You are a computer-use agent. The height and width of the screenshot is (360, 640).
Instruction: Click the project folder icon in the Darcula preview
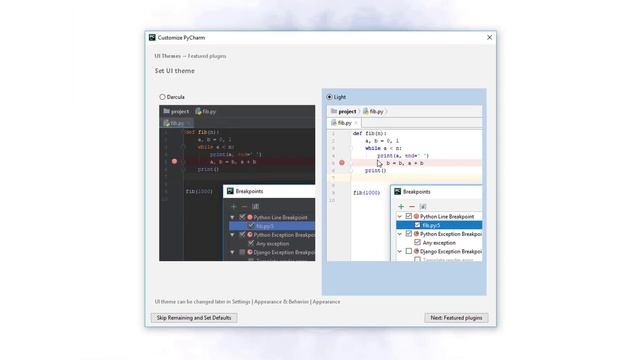coord(167,111)
